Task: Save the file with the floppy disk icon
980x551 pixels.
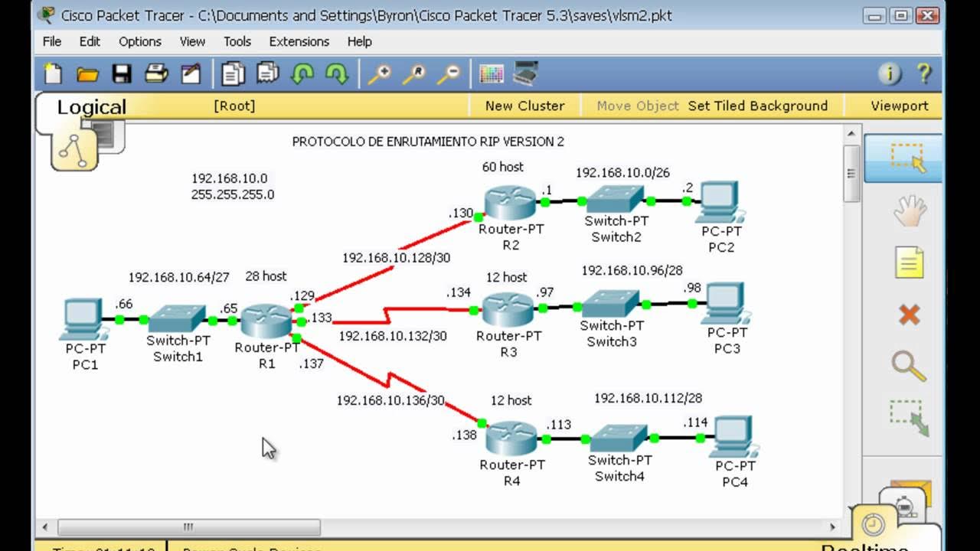Action: point(122,73)
